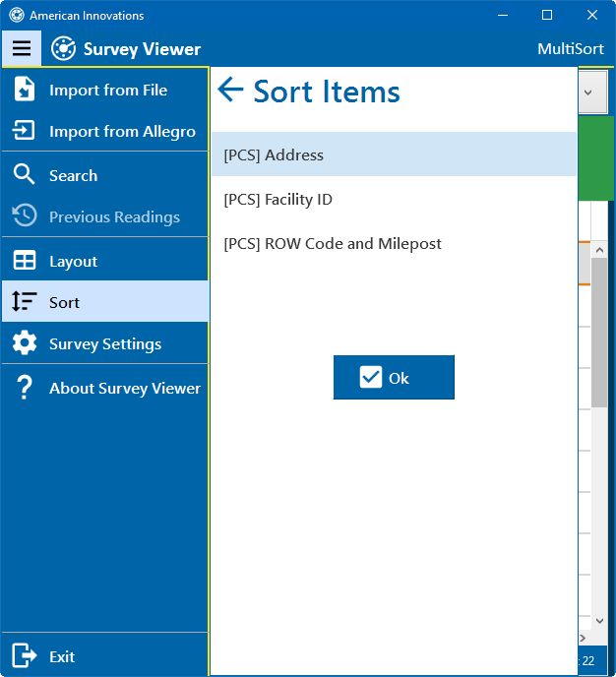Click the vertical scrollbar thumb

[599, 333]
